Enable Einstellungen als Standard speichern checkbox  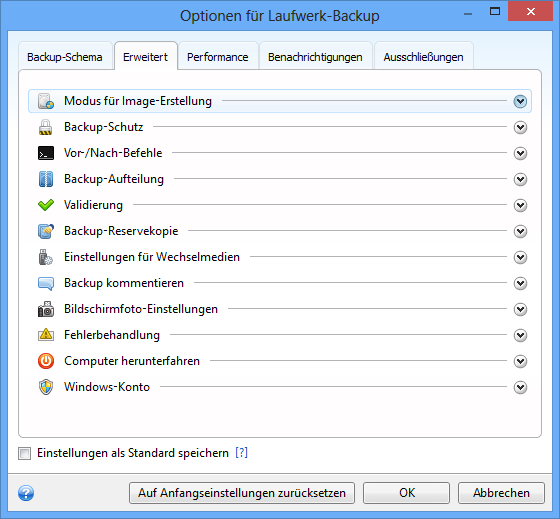[x=24, y=453]
